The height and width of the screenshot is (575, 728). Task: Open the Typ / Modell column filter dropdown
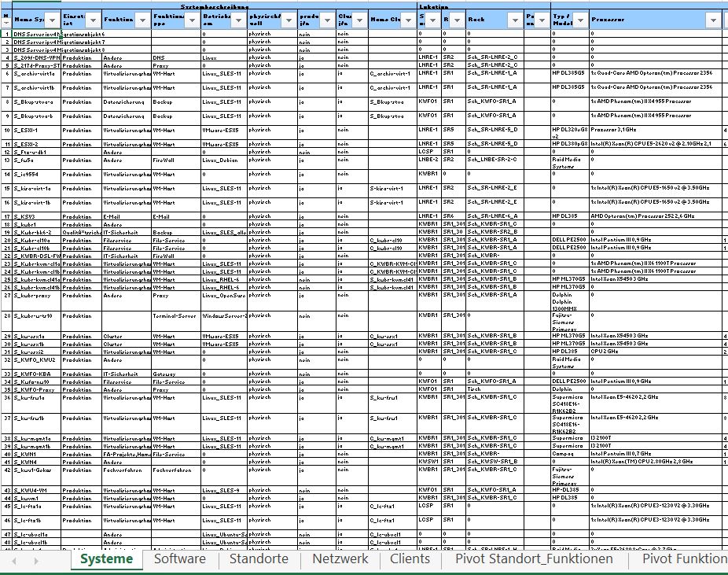pos(580,20)
